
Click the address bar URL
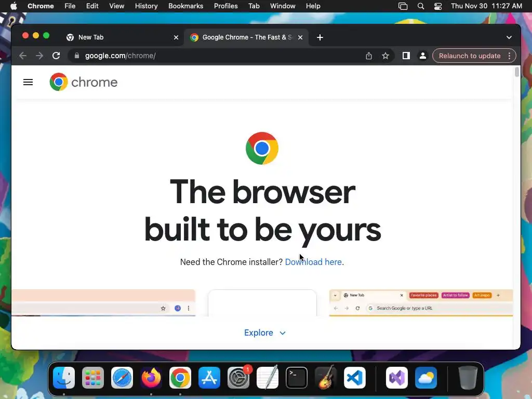tap(120, 56)
